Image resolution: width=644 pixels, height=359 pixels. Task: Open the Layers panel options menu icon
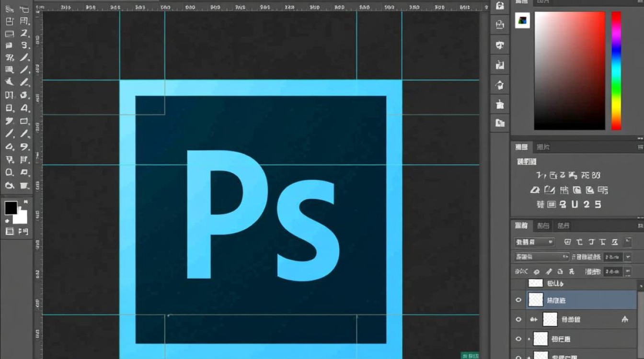tap(640, 225)
